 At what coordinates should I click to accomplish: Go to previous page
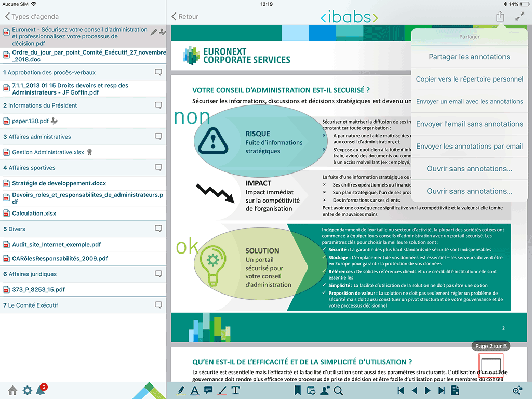point(414,391)
